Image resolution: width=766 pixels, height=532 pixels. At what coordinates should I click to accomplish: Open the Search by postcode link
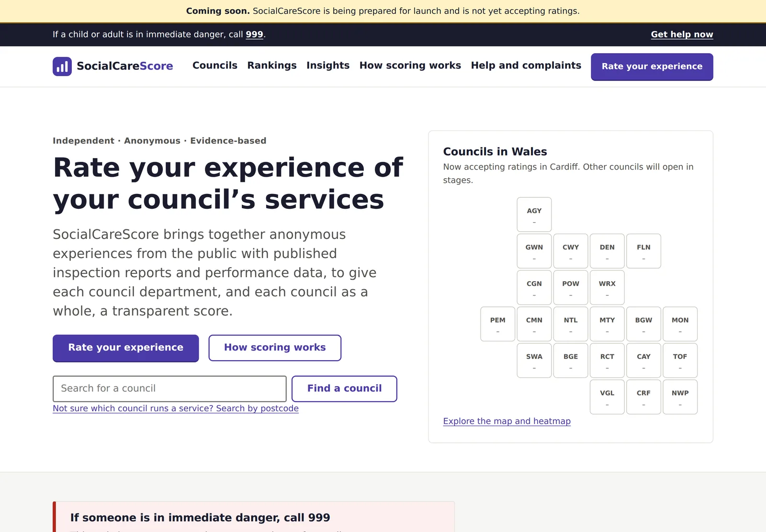click(x=176, y=408)
